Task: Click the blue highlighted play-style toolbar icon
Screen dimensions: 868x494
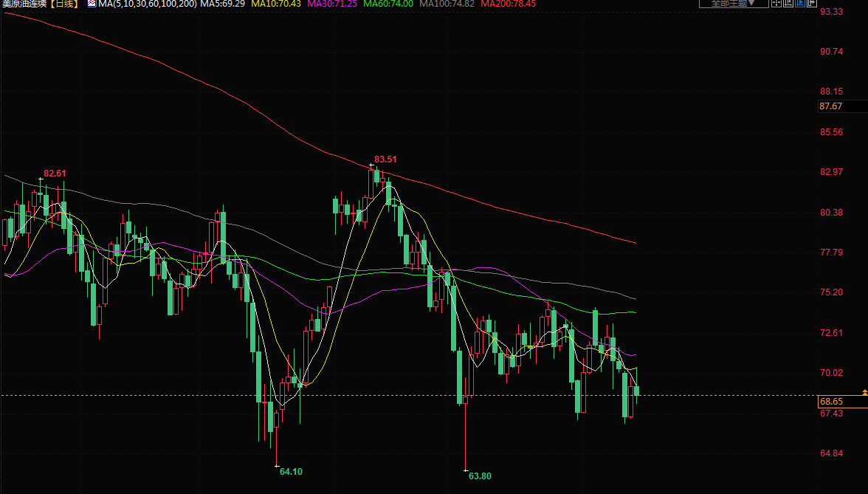Action: click(800, 3)
